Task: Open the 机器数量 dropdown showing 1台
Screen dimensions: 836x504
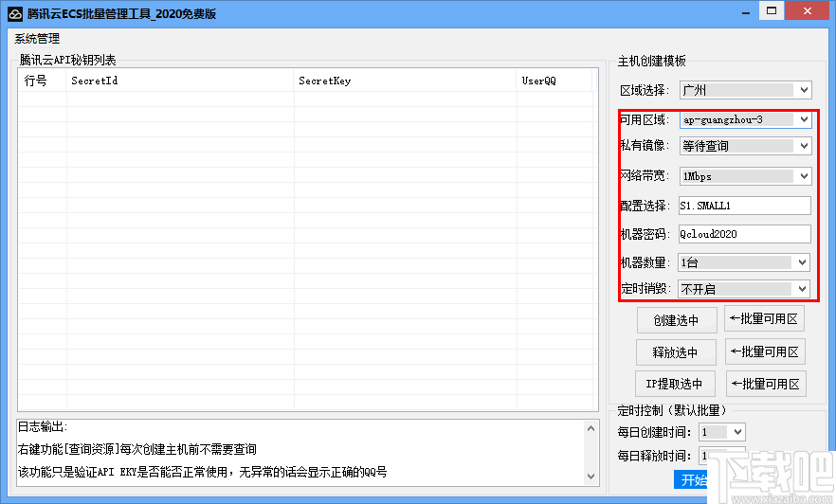Action: (744, 262)
